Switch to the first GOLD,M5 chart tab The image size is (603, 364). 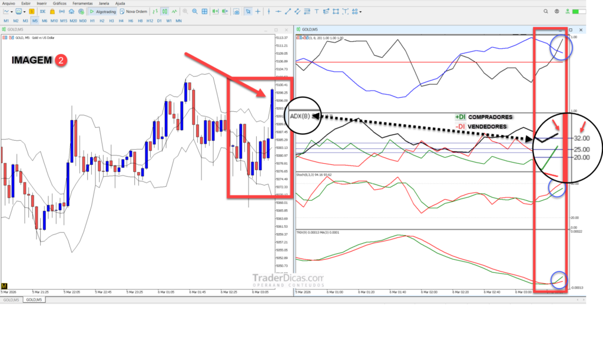(11, 300)
